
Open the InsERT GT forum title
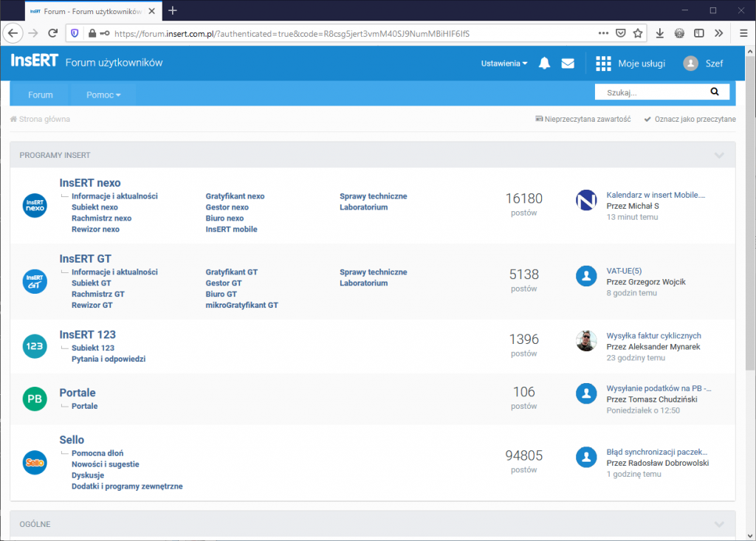click(86, 259)
